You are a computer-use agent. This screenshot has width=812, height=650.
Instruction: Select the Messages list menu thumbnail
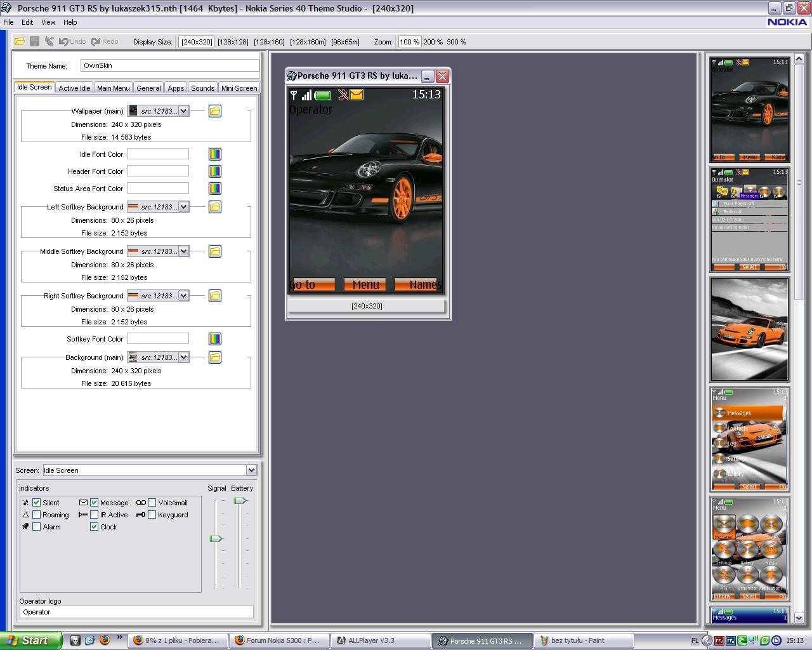click(749, 439)
